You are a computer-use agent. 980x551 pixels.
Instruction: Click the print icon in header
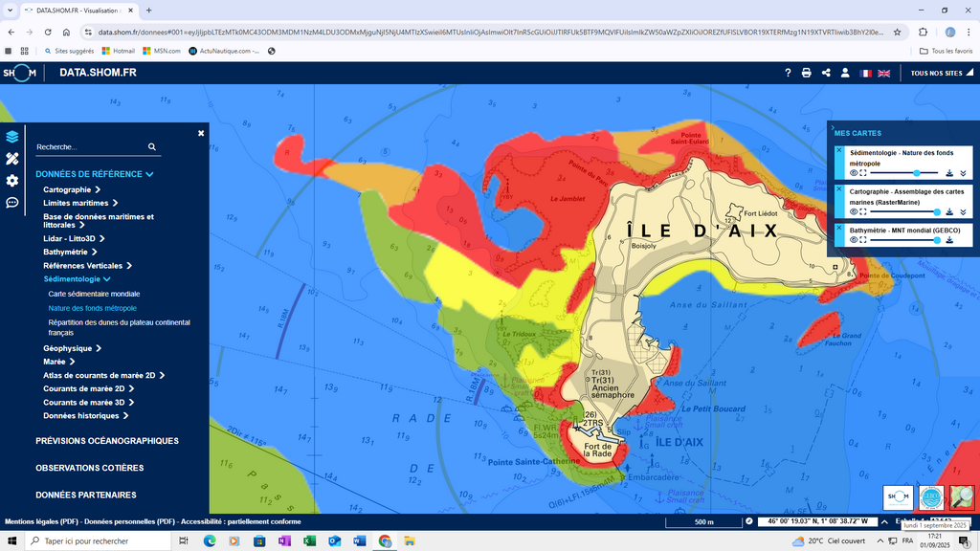[x=806, y=73]
